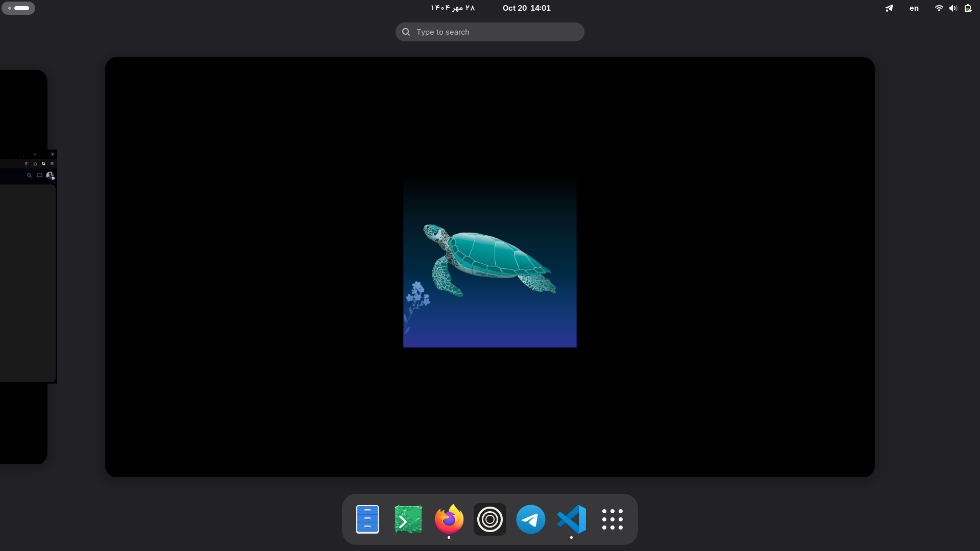Viewport: 980px width, 551px height.
Task: Click the volume speaker icon
Action: coord(953,8)
